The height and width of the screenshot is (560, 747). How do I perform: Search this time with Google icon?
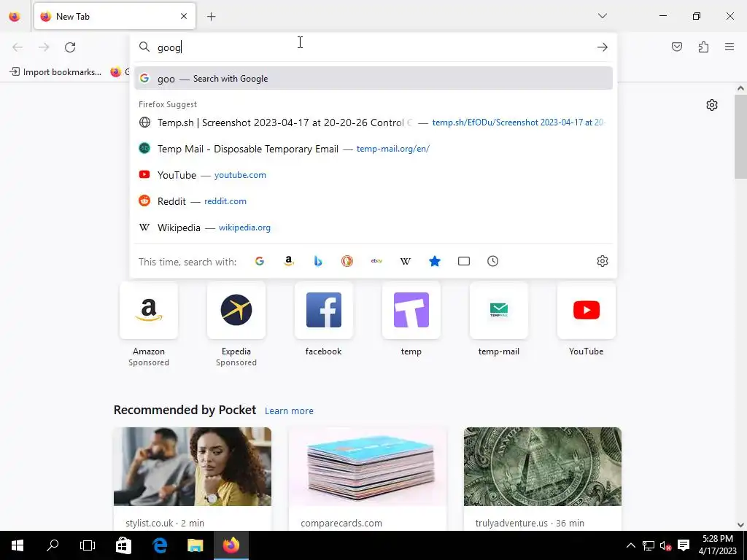tap(260, 261)
